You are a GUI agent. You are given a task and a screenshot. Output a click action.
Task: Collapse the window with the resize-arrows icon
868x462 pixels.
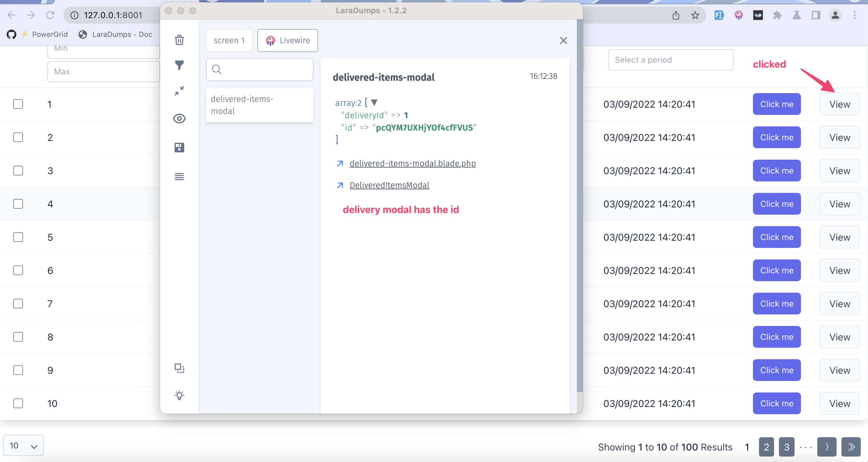click(179, 90)
